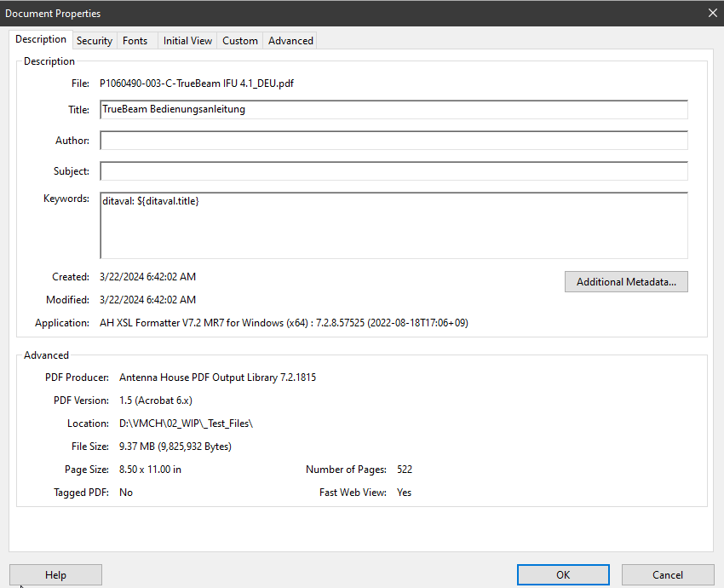This screenshot has height=588, width=724.
Task: Open the Fonts tab
Action: coord(135,41)
